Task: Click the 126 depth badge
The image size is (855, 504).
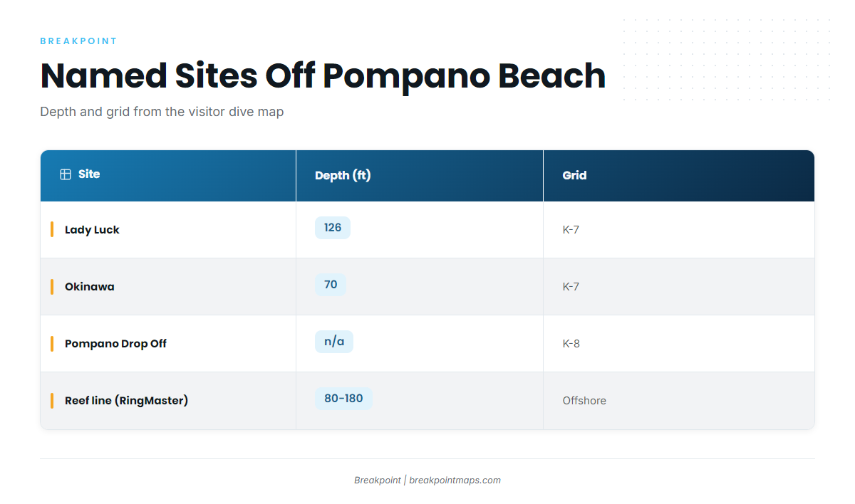Action: (333, 228)
